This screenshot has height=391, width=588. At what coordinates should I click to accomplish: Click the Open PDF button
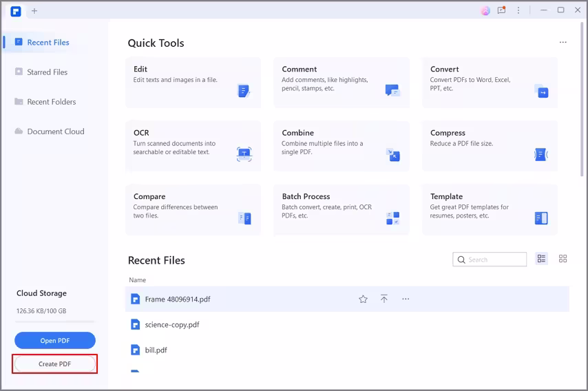click(55, 341)
